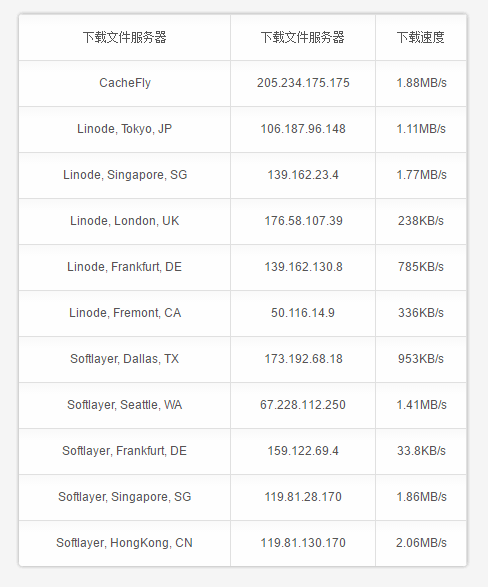Screen dimensions: 488x587
Task: Click the 下载速度 column header
Action: (421, 37)
